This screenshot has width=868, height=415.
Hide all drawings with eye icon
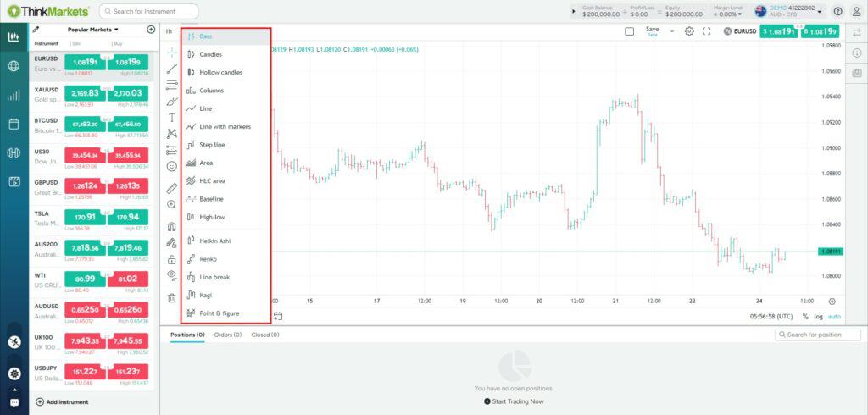coord(172,275)
